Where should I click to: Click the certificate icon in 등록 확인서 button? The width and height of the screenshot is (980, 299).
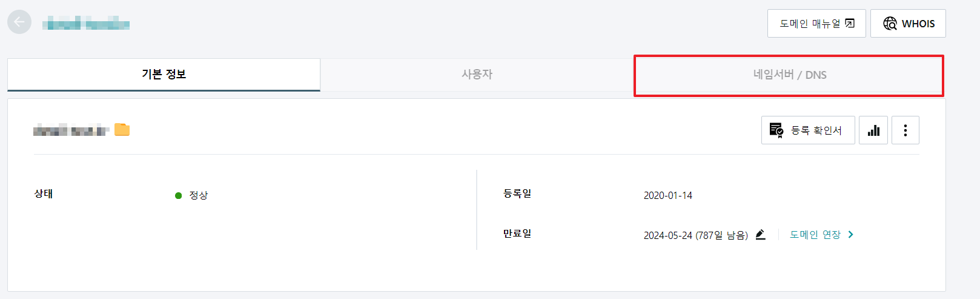click(776, 130)
